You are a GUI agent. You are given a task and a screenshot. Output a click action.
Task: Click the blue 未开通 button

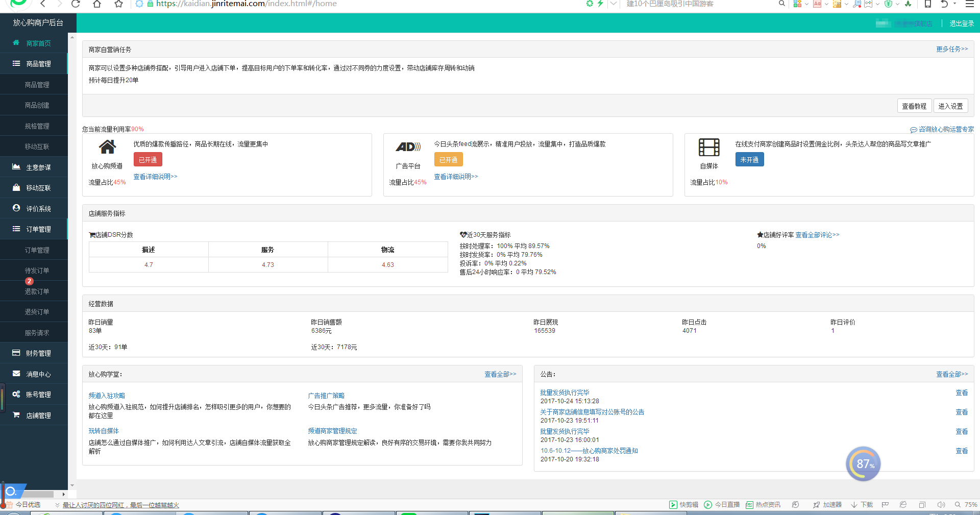(749, 160)
